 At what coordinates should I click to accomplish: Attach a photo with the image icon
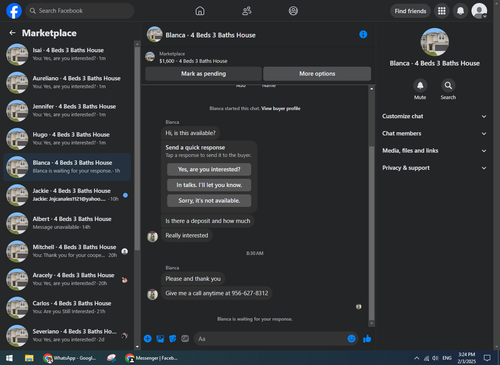[160, 339]
